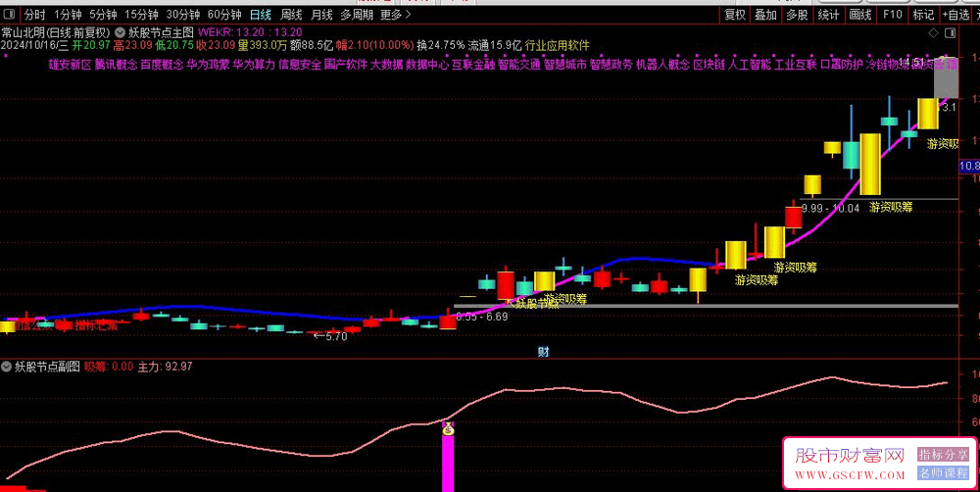Select the 日线 daily tab
This screenshot has width=980, height=492.
pyautogui.click(x=261, y=15)
